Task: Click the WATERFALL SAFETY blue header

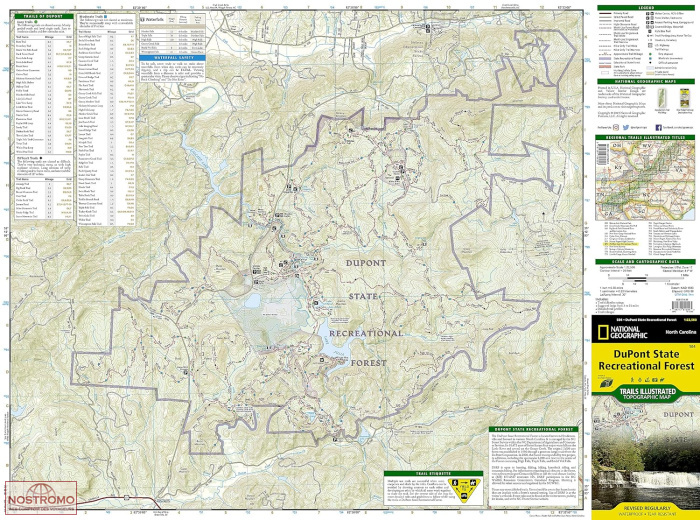Action: (172, 58)
